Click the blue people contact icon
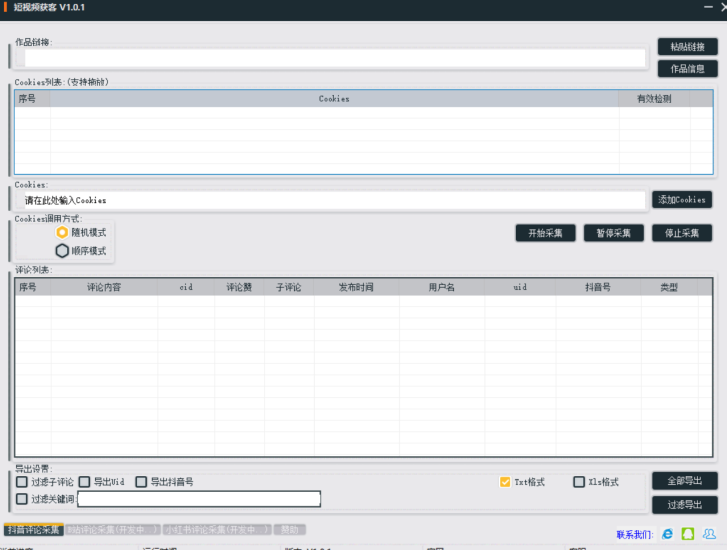The image size is (727, 550). [709, 534]
